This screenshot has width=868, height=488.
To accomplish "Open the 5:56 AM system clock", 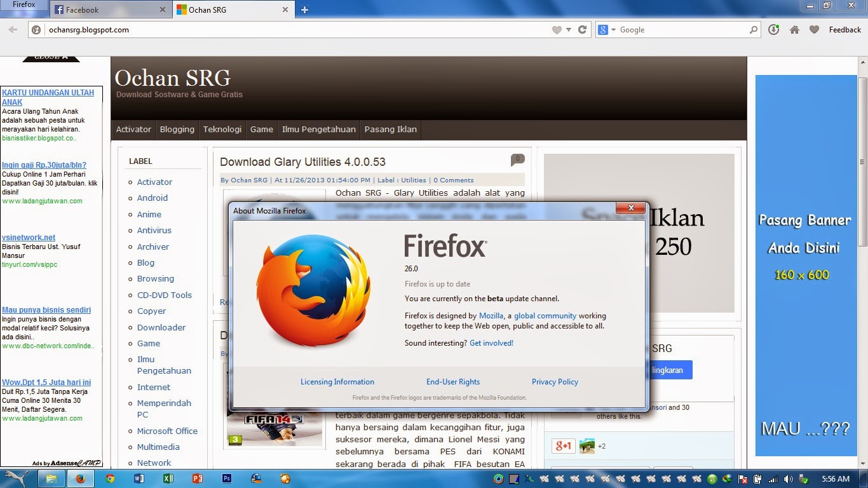I will 835,478.
